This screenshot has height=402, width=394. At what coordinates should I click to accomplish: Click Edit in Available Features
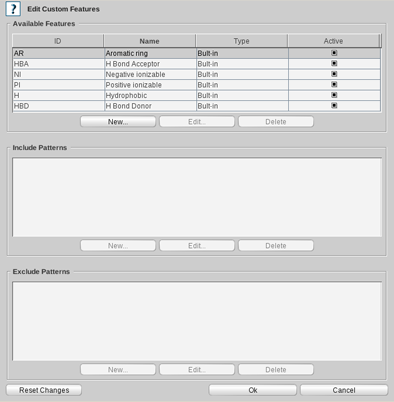point(197,122)
